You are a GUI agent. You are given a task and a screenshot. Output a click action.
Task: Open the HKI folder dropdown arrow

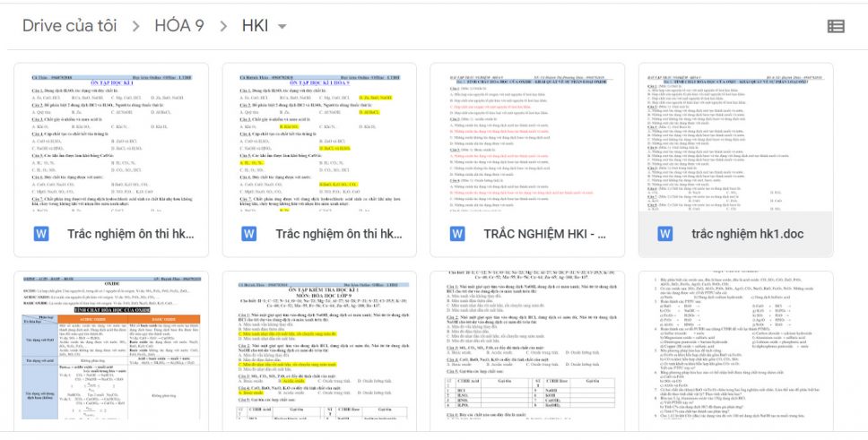[282, 26]
